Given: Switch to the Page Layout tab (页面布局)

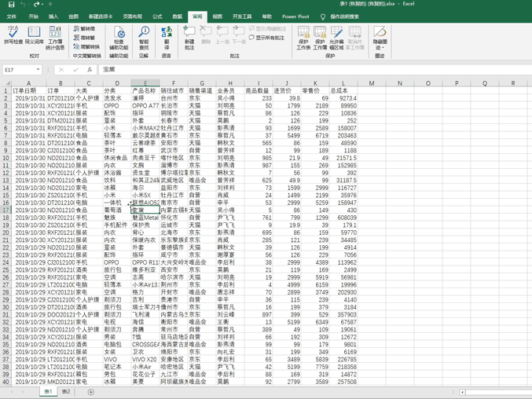Looking at the screenshot, I should click(x=132, y=16).
